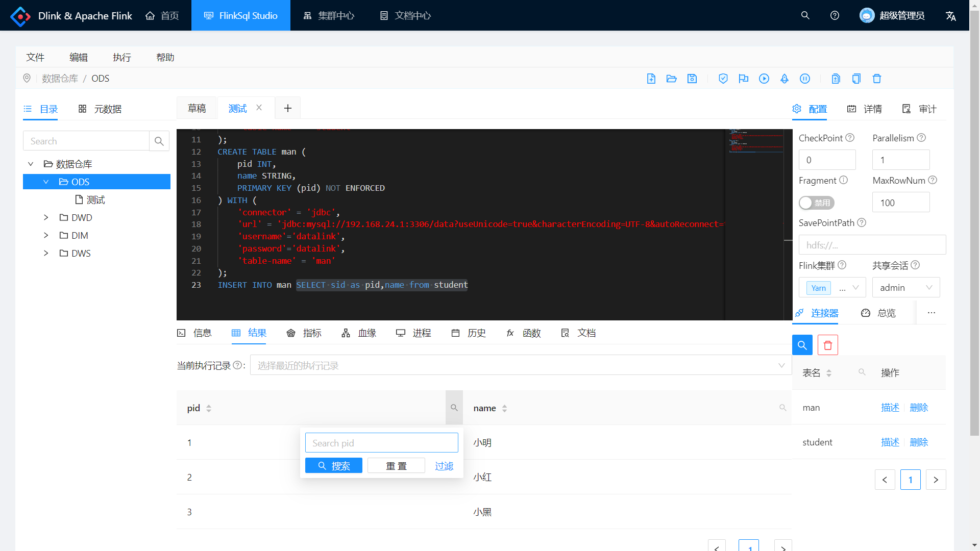
Task: Click the language switch icon in header
Action: click(950, 16)
